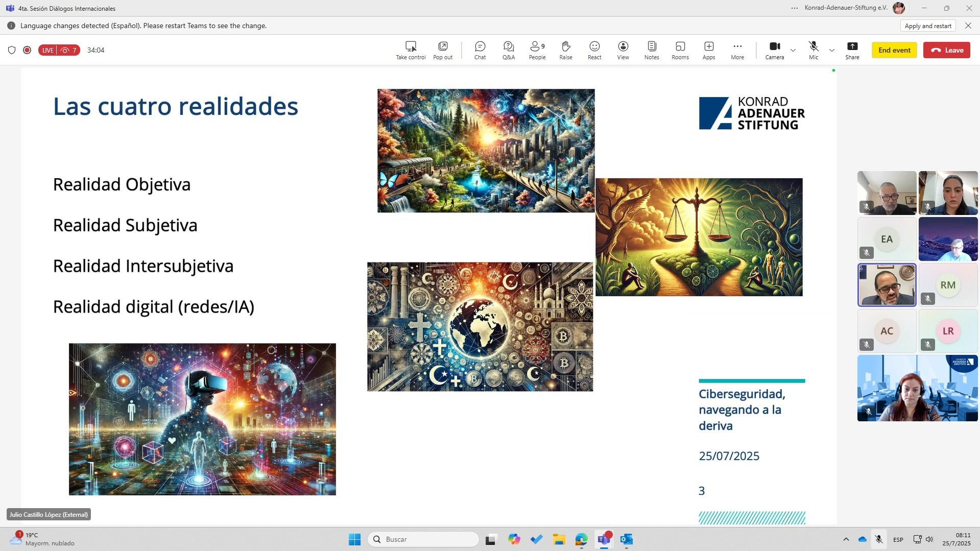Show hidden system tray icons
The height and width of the screenshot is (551, 980).
tap(846, 539)
